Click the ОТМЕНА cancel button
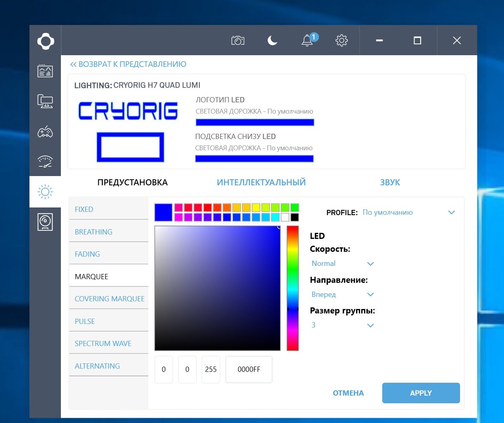The image size is (504, 423). click(348, 393)
